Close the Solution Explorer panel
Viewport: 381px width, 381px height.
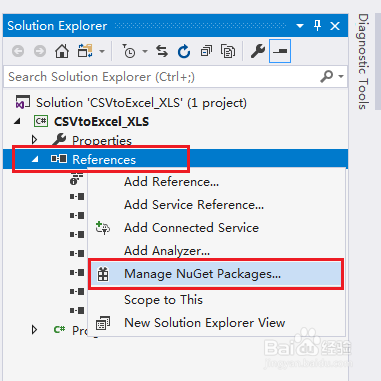pos(335,26)
